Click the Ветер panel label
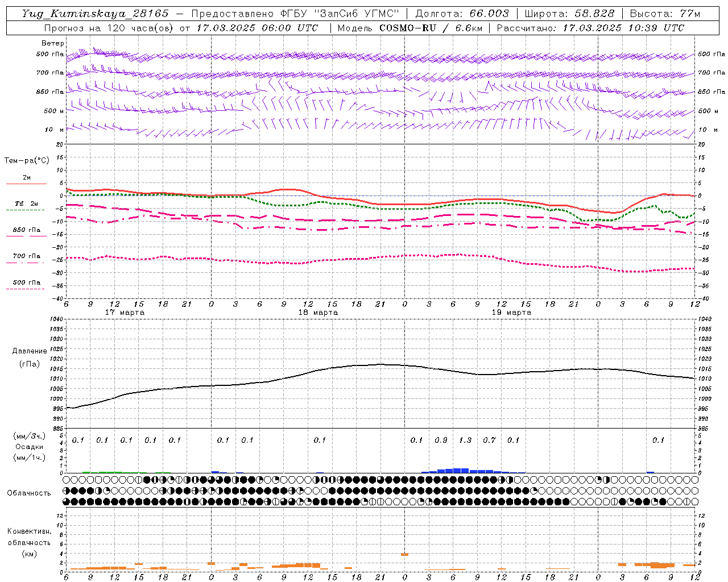This screenshot has width=728, height=582. point(53,43)
